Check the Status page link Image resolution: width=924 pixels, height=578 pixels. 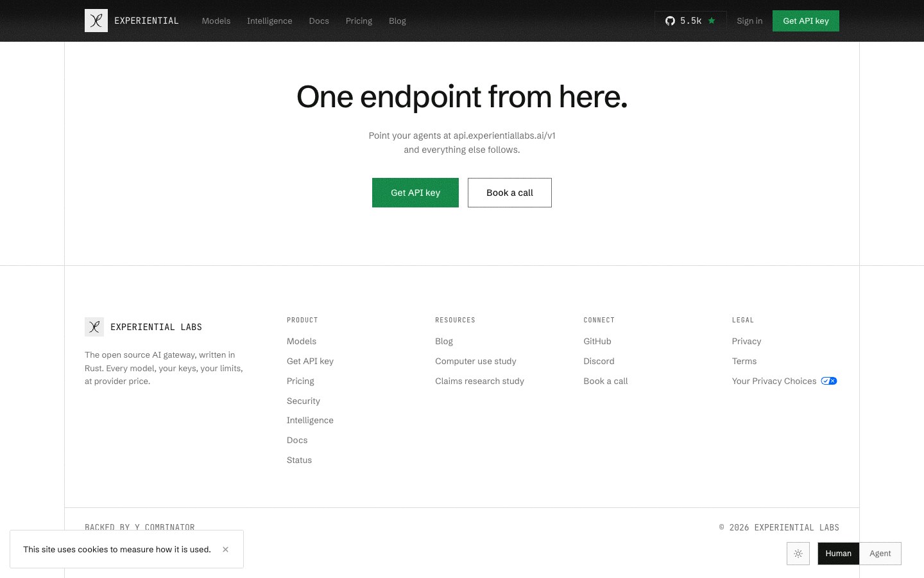click(x=299, y=460)
